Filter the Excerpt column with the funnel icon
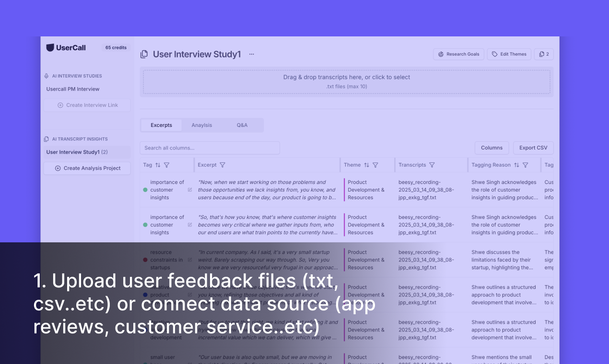 223,165
